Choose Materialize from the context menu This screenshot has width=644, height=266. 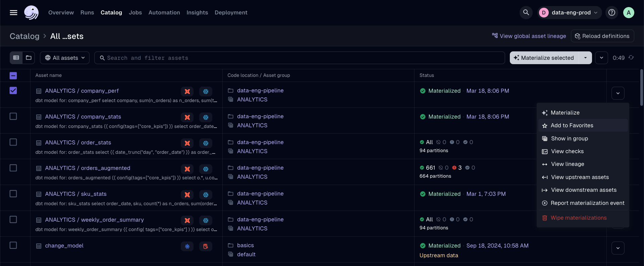tap(583, 113)
